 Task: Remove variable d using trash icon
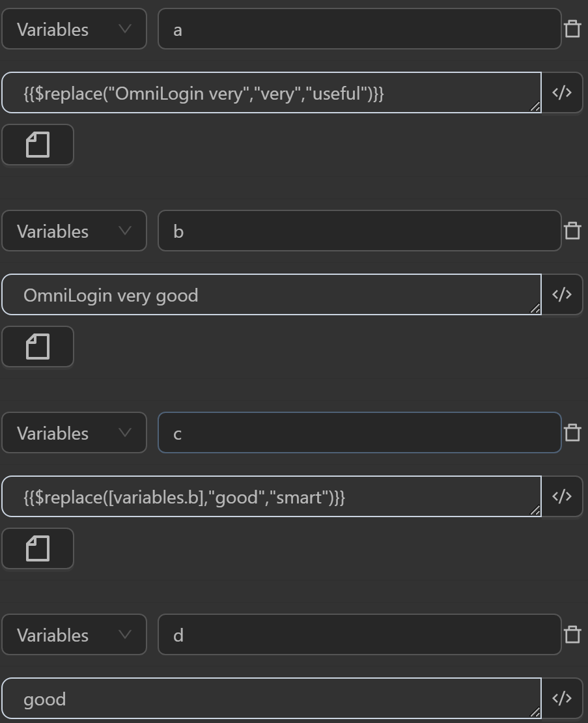pos(572,634)
